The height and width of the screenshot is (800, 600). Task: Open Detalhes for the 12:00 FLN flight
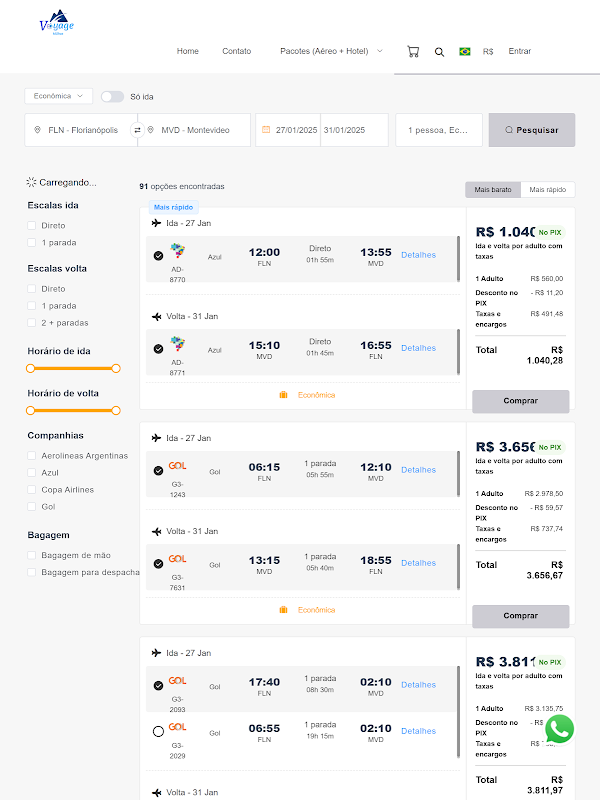point(418,255)
